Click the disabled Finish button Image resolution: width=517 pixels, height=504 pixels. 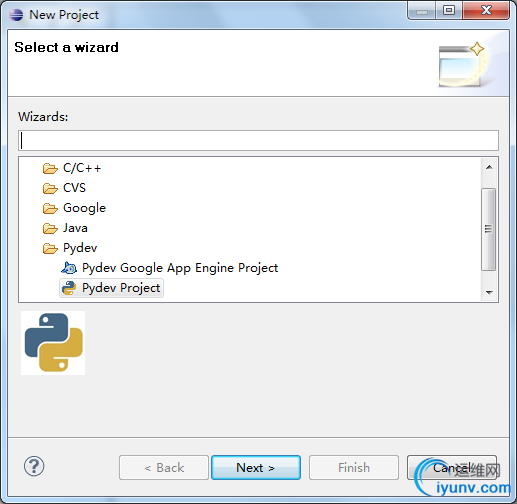(x=354, y=468)
